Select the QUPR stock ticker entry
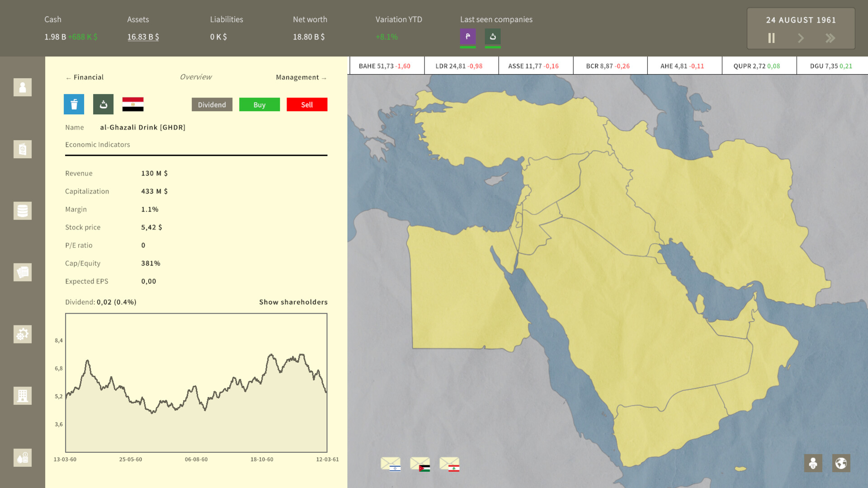Screen dimensions: 868x488 pos(759,65)
